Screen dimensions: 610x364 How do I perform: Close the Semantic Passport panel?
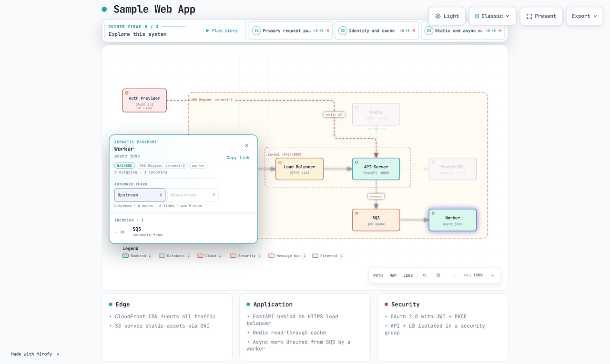(x=246, y=145)
